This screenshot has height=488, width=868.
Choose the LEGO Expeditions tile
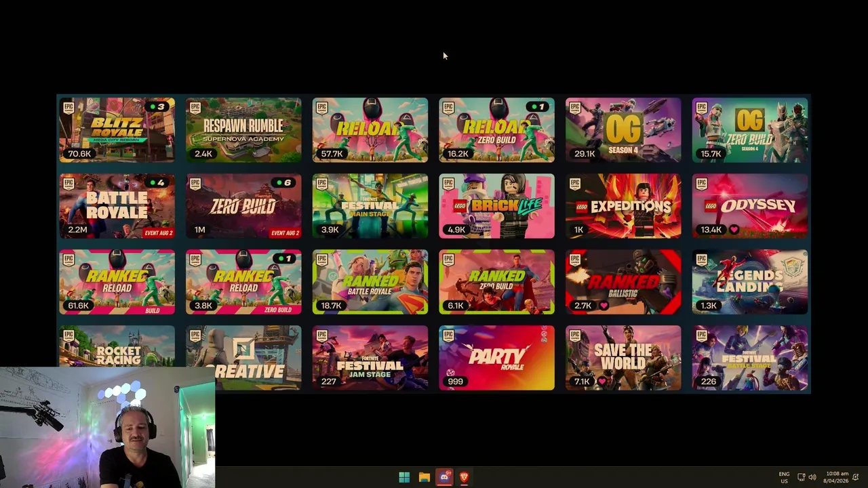[x=623, y=206]
